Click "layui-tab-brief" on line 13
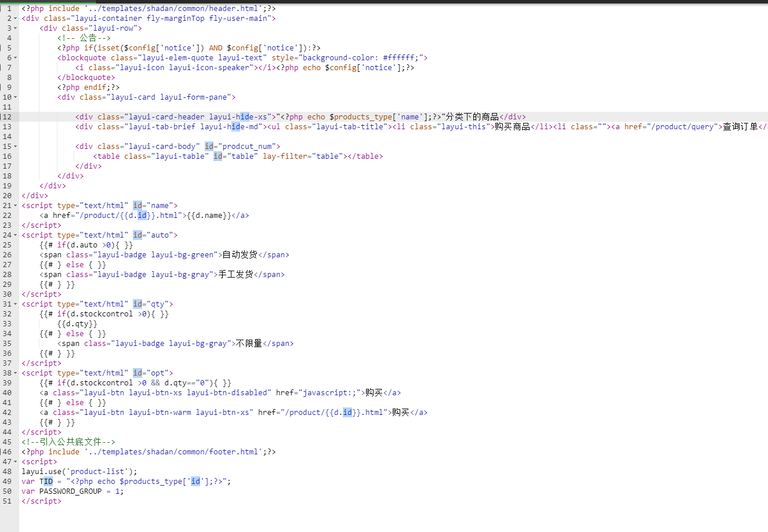Screen dimensions: 768x532 coord(162,127)
